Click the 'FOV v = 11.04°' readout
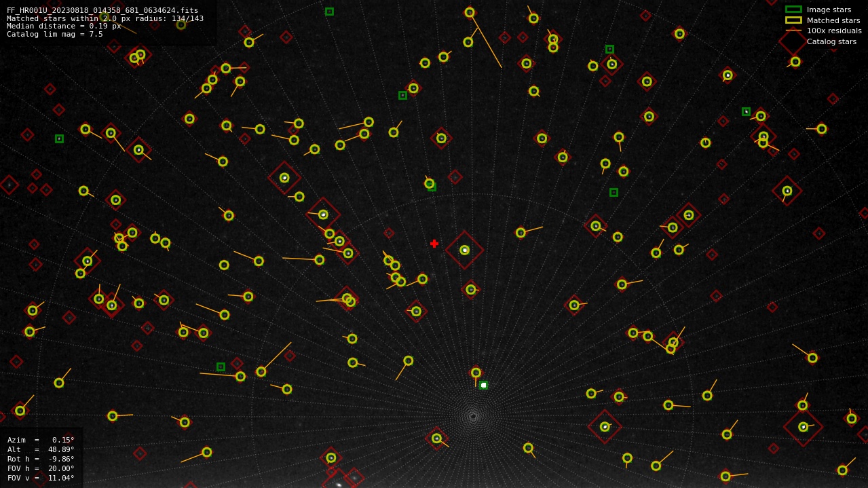Screen dimensions: 868x488 click(x=41, y=478)
